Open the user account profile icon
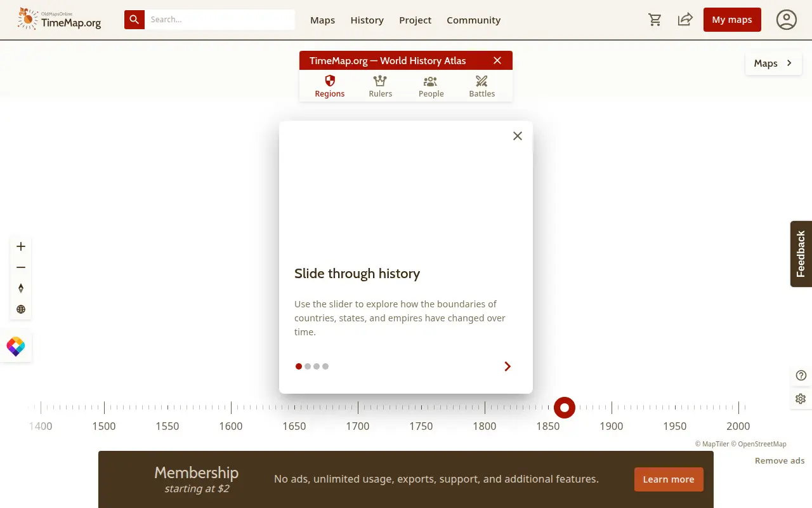The height and width of the screenshot is (508, 812). tap(787, 20)
